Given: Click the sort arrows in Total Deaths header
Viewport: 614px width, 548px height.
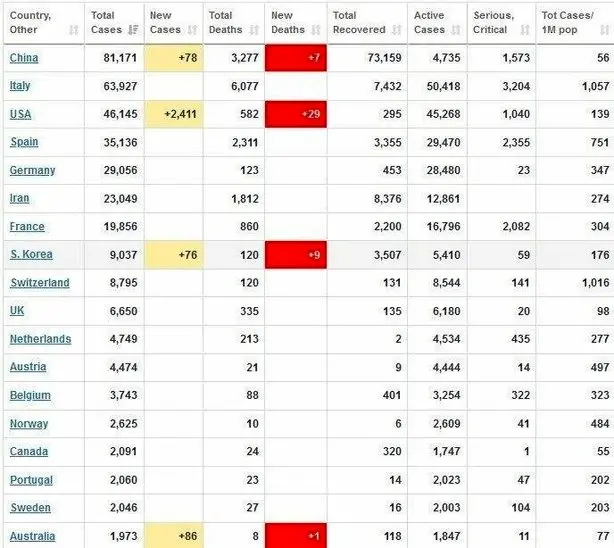Looking at the screenshot, I should 256,31.
